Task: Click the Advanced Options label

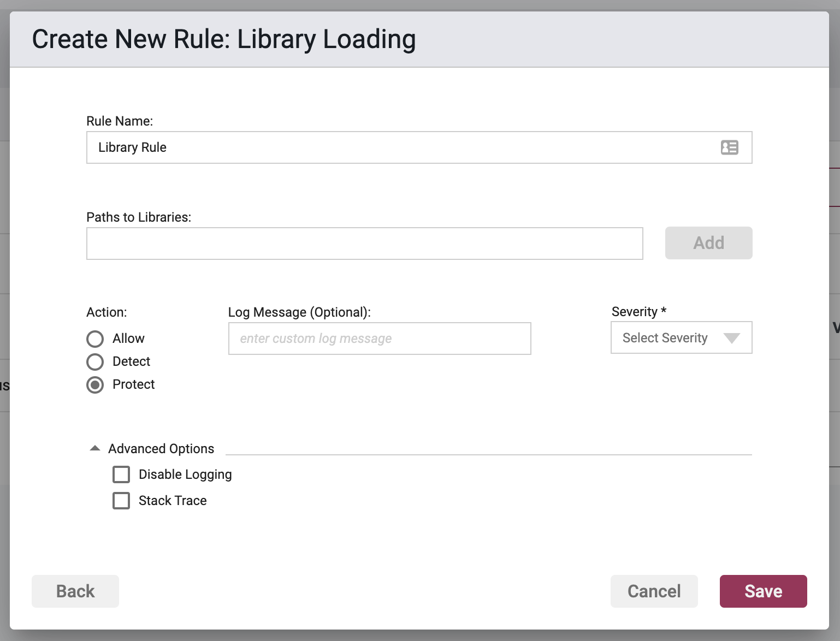Action: click(x=161, y=449)
